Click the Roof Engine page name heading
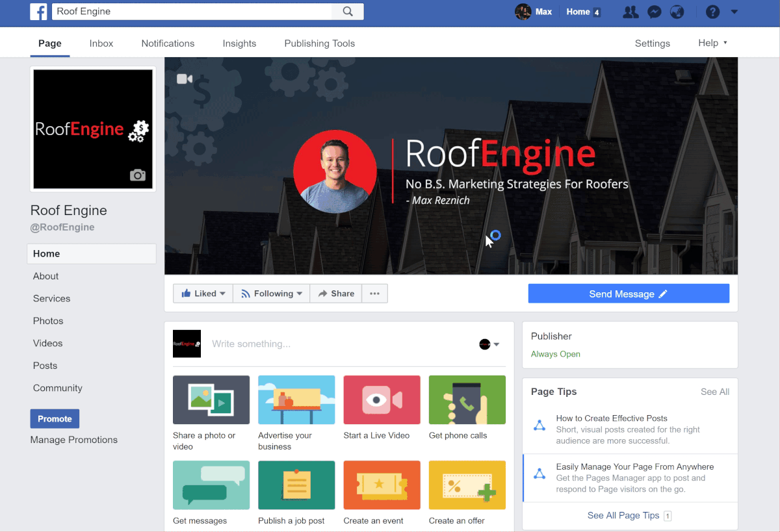The width and height of the screenshot is (780, 532). 69,210
